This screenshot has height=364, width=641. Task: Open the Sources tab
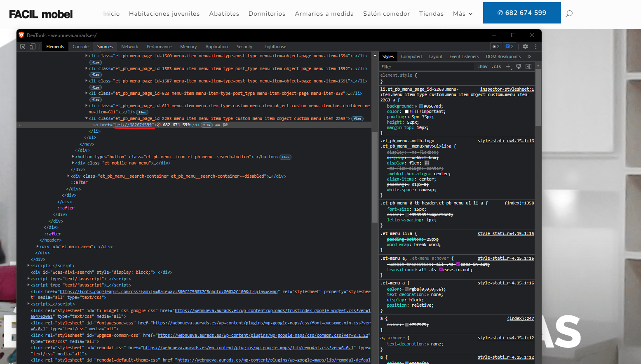click(x=105, y=47)
